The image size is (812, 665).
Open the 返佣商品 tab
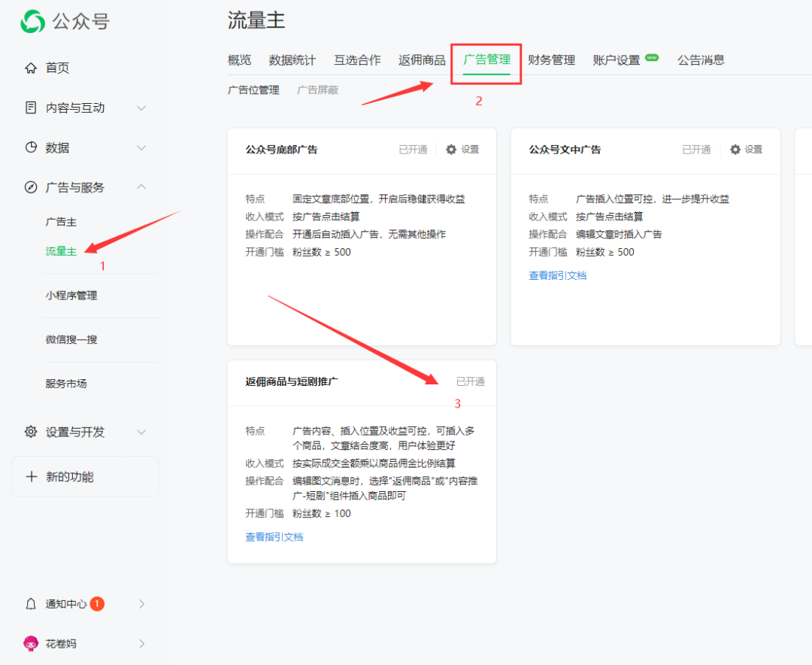422,60
